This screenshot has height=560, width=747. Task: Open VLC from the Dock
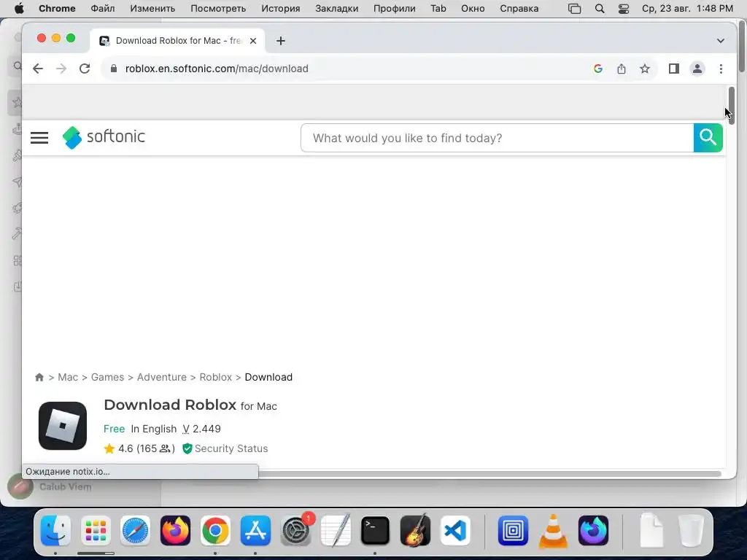pyautogui.click(x=553, y=531)
